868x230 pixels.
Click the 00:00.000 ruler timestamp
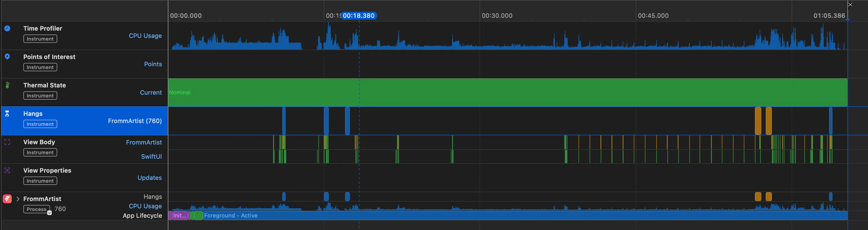click(186, 16)
